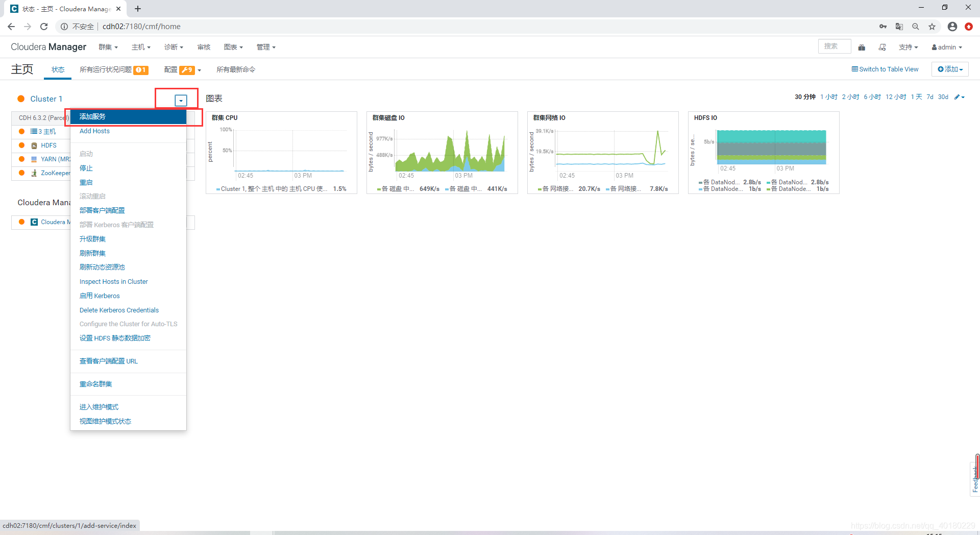980x535 pixels.
Task: Open the browser profile account icon
Action: coord(952,27)
